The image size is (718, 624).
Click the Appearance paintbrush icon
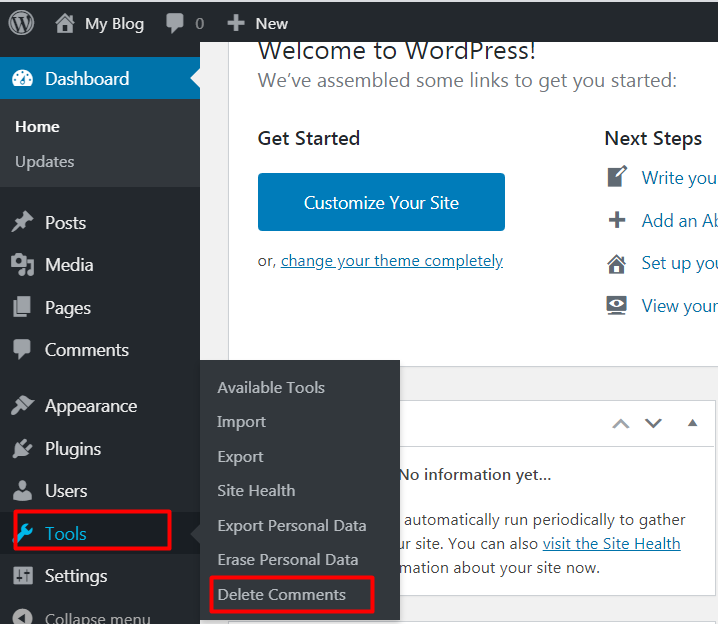tap(22, 406)
